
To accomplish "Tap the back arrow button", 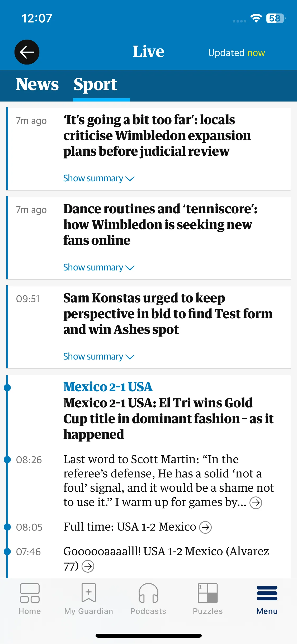I will point(27,52).
